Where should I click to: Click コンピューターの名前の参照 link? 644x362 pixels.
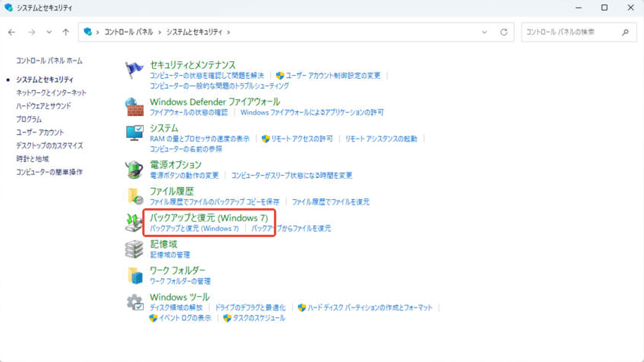[x=186, y=149]
